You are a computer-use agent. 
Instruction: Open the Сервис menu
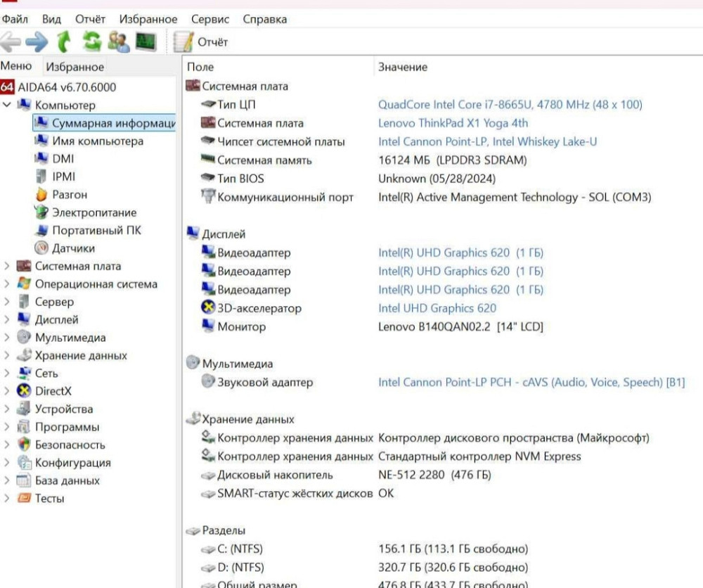tap(210, 19)
